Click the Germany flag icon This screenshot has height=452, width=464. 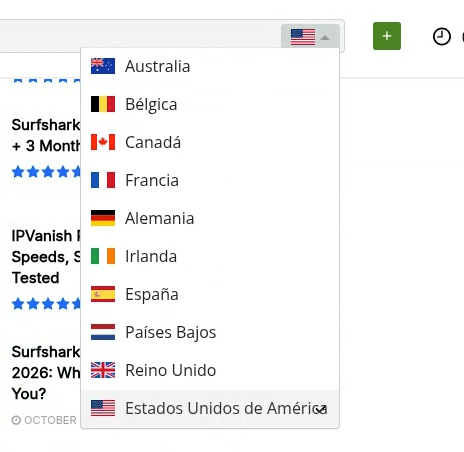[x=103, y=218]
